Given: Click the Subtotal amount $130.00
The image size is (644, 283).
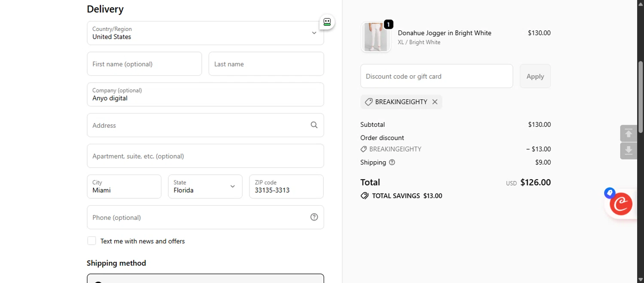Looking at the screenshot, I should point(539,125).
